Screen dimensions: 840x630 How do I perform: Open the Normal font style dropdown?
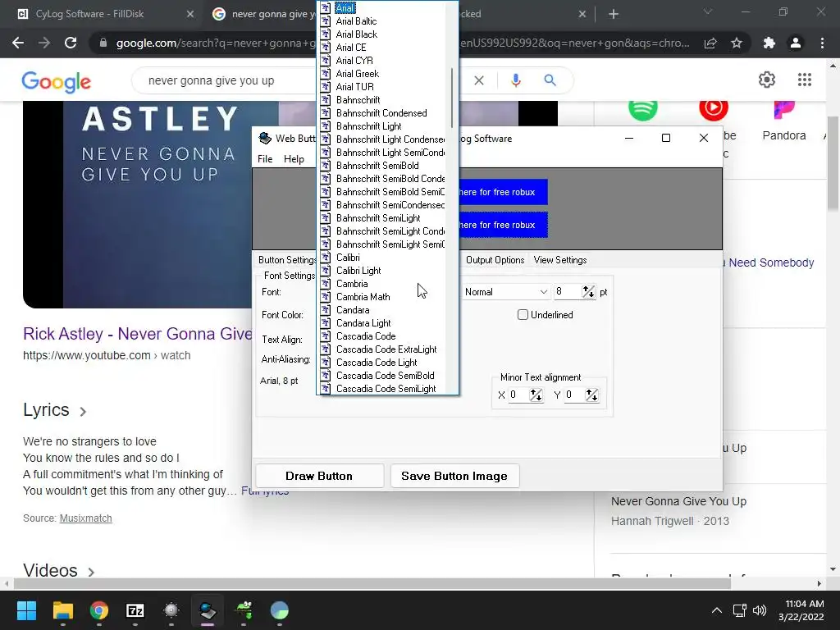pos(505,292)
